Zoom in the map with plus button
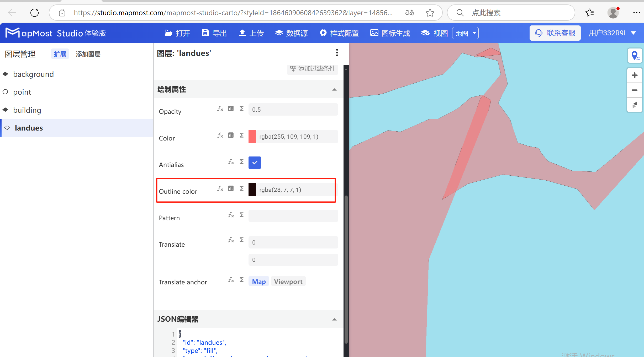 pyautogui.click(x=635, y=75)
